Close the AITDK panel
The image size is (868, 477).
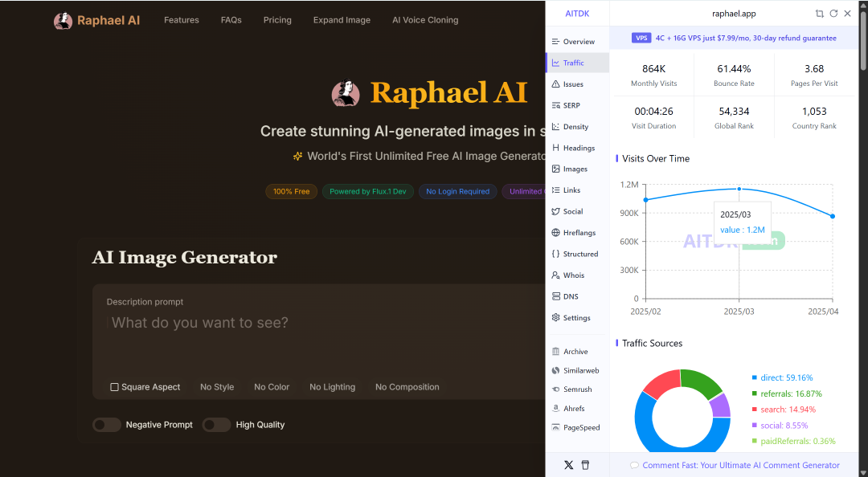[x=848, y=14]
